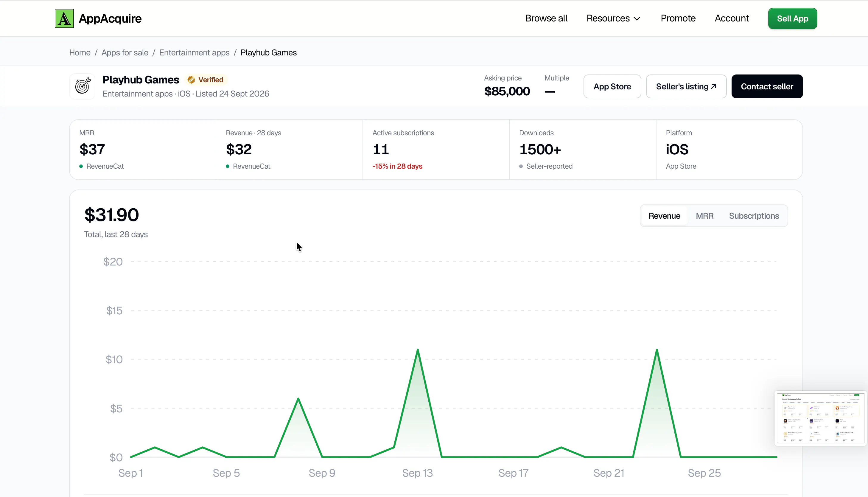Click the Listed 24 Sept 2026 subtitle

coord(232,94)
